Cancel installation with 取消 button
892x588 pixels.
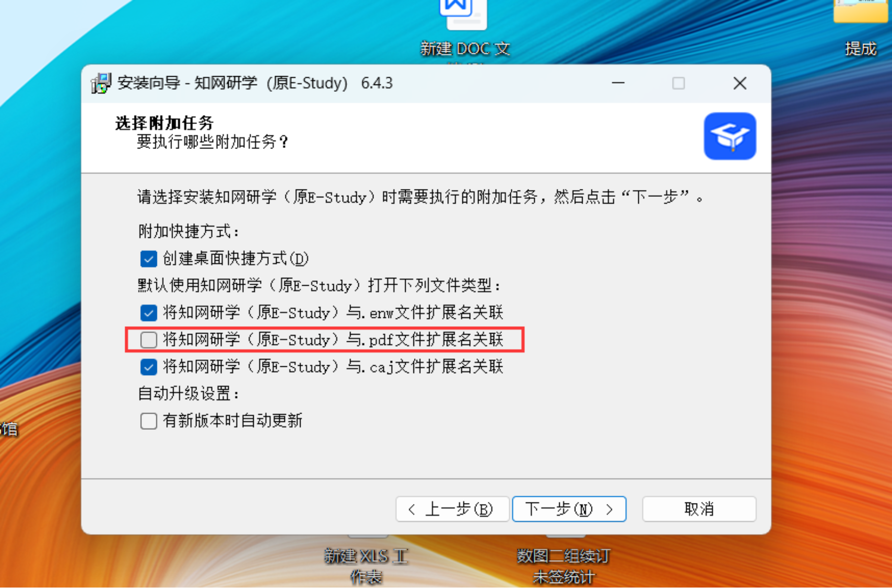[x=699, y=509]
